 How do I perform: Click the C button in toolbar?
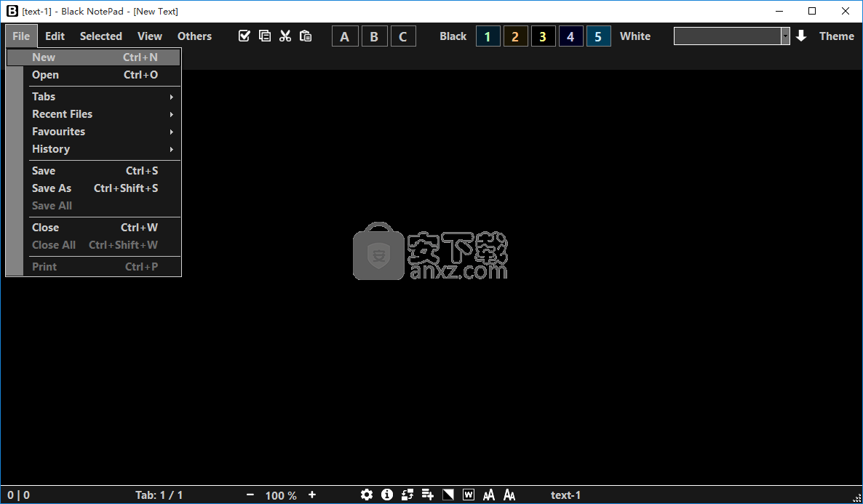403,36
